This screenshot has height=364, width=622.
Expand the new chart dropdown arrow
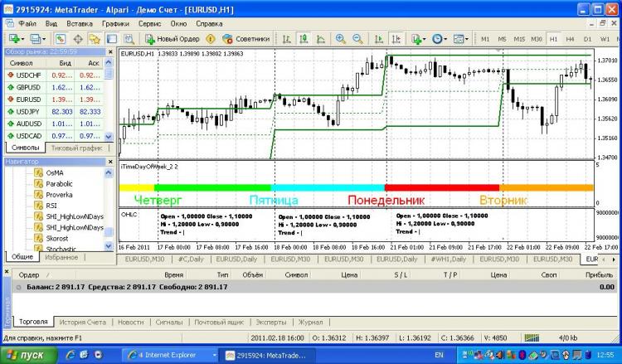coord(22,39)
